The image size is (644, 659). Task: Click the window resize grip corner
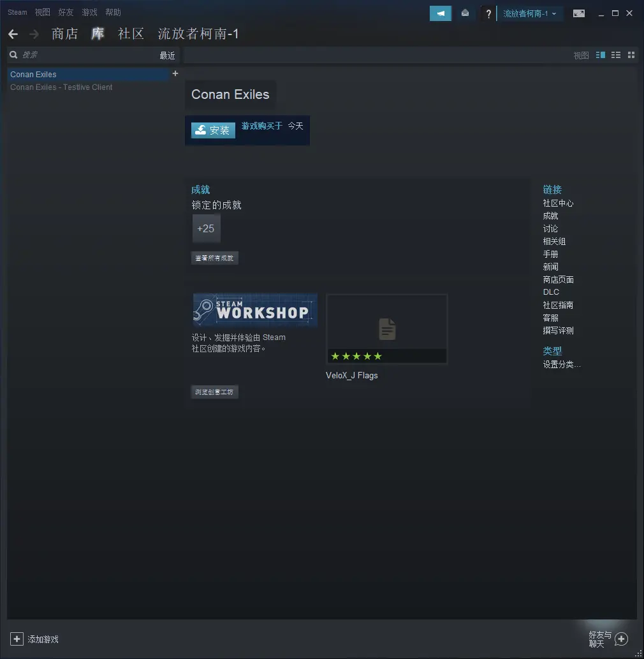(x=638, y=653)
